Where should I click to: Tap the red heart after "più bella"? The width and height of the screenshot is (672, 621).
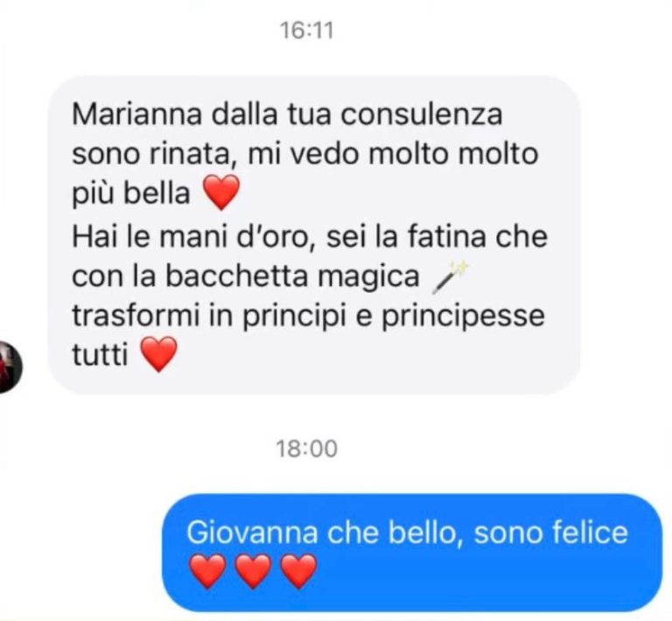221,192
